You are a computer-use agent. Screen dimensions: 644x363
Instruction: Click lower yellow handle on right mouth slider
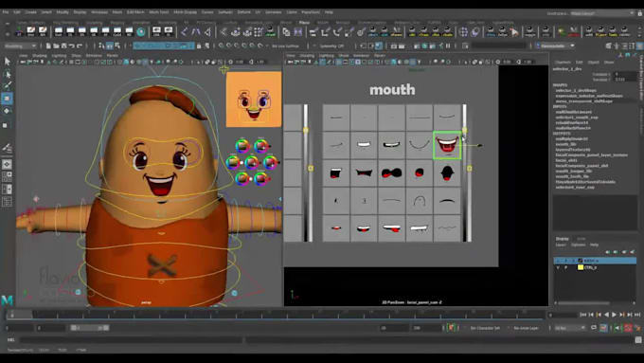point(469,168)
